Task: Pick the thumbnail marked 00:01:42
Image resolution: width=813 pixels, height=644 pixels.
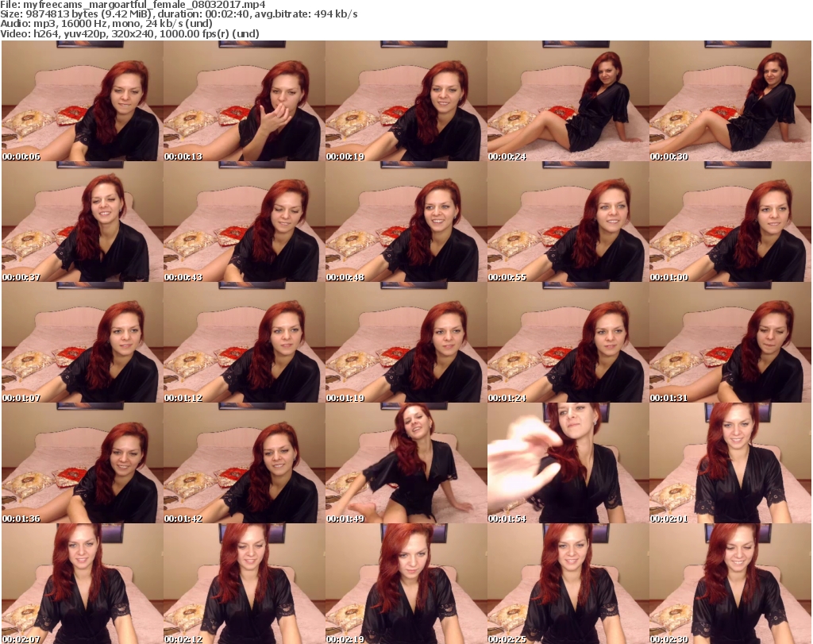Action: (245, 463)
